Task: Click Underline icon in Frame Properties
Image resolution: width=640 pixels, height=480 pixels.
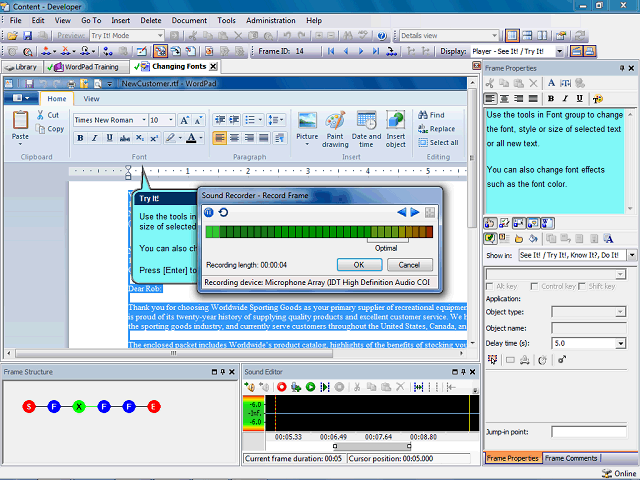Action: 579,98
